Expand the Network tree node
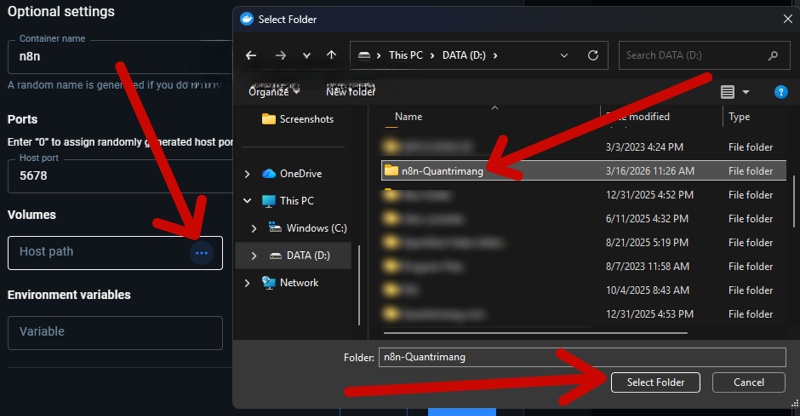Screen dimensions: 800x416 pos(247,283)
